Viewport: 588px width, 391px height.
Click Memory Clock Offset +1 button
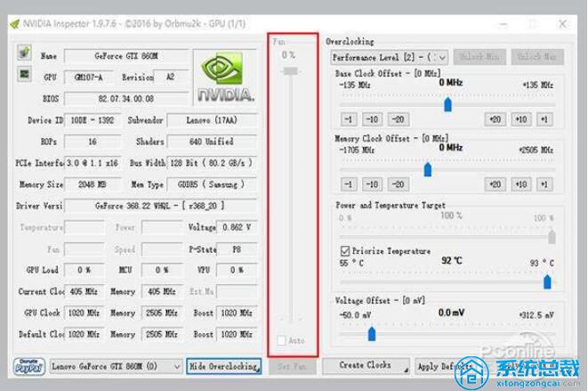point(544,184)
